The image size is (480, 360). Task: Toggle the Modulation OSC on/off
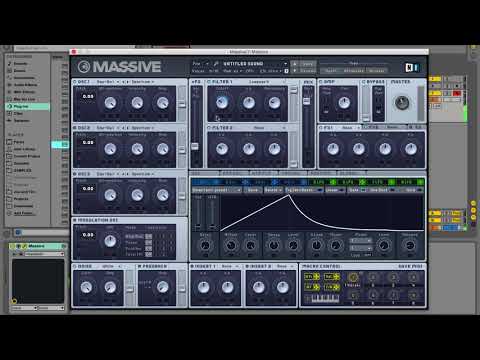[75, 220]
